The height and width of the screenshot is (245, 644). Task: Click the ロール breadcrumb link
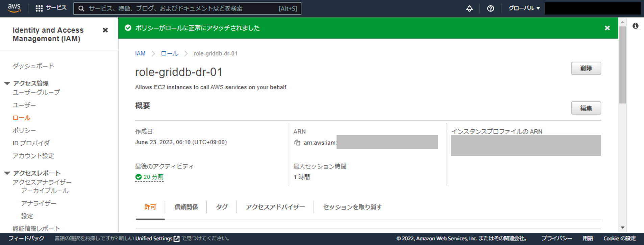point(169,54)
